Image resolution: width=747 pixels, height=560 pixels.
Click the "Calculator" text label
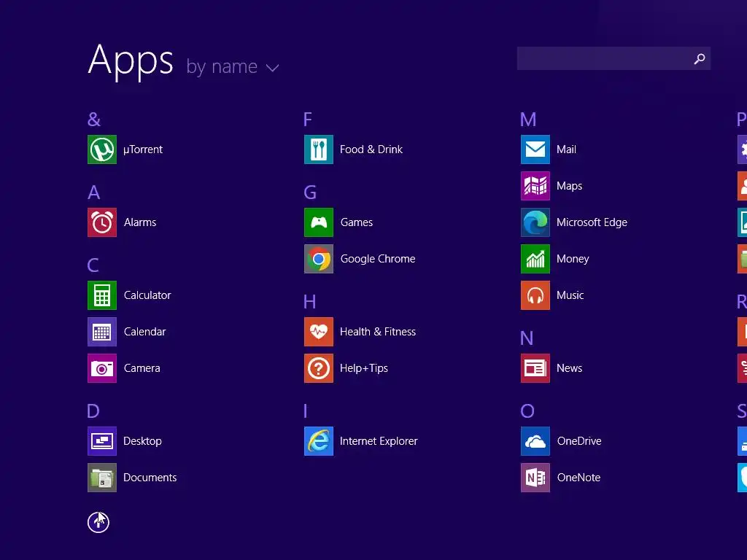[x=147, y=295]
